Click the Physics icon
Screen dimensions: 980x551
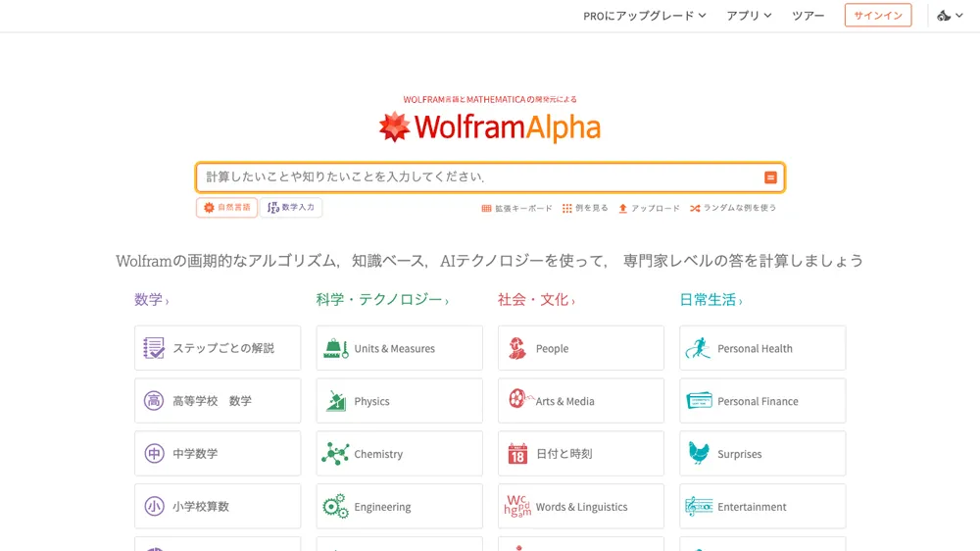pyautogui.click(x=335, y=401)
